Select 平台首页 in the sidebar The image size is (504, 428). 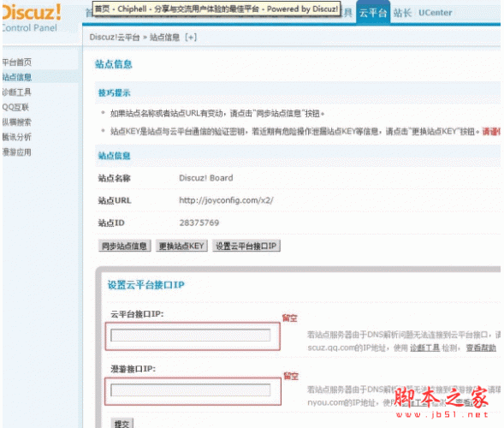click(x=17, y=62)
